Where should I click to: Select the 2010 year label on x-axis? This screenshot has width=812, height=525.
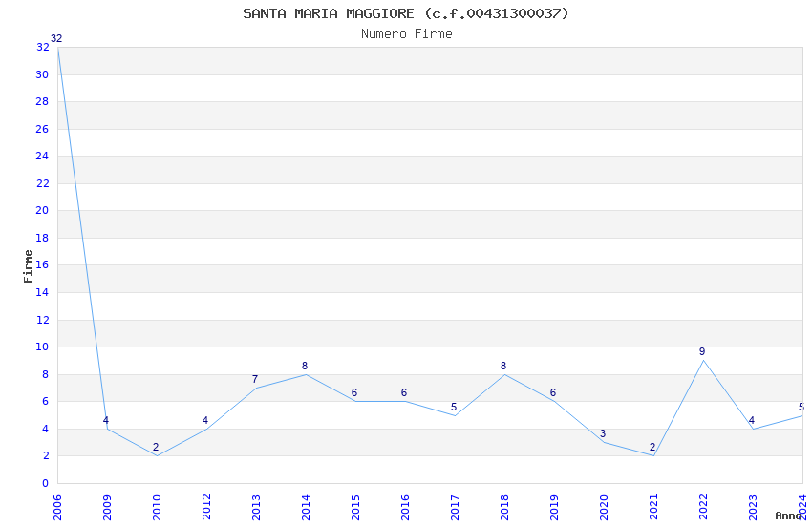[x=157, y=508]
